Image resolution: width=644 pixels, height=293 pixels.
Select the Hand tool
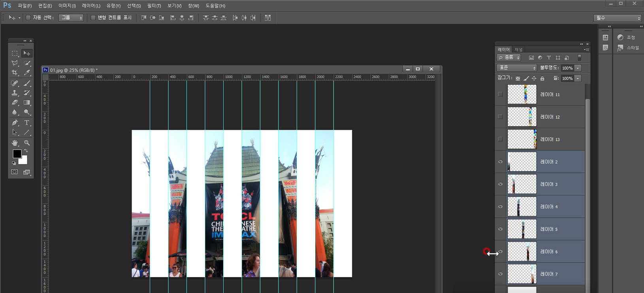(15, 143)
